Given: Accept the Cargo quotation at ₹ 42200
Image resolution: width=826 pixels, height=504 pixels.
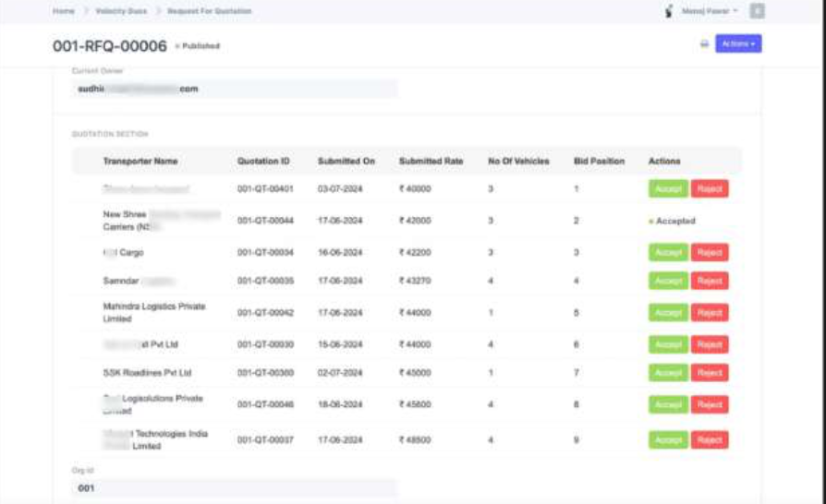Looking at the screenshot, I should coord(668,253).
